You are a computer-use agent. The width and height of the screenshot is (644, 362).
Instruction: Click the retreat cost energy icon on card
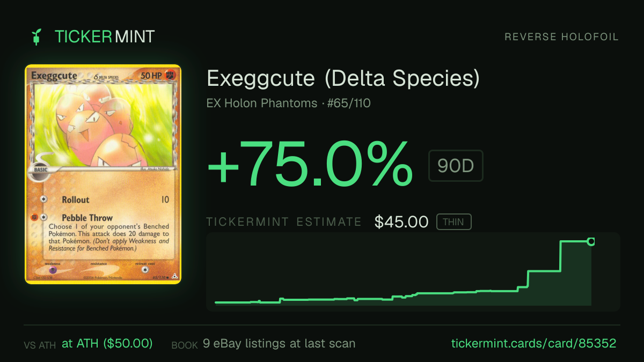pyautogui.click(x=144, y=270)
